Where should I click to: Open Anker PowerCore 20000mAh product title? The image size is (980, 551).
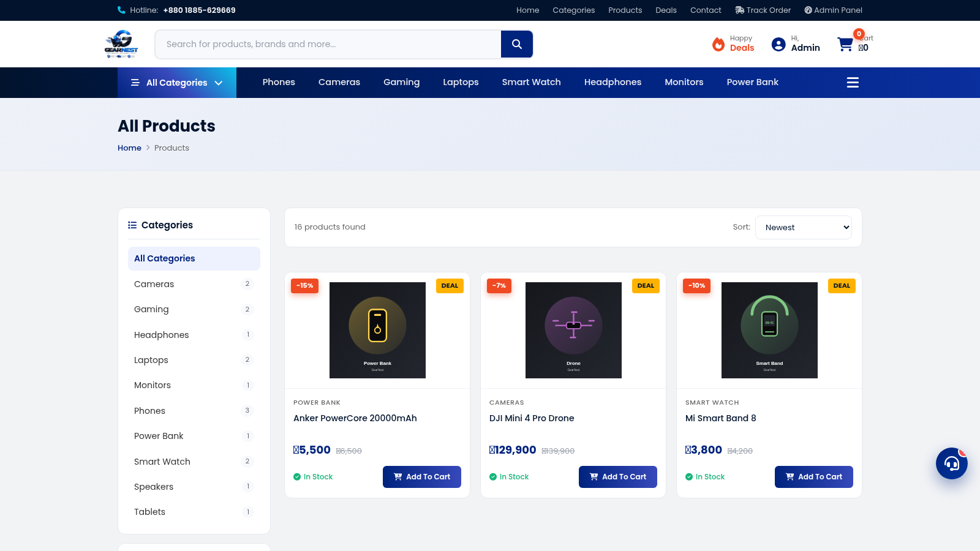tap(355, 418)
